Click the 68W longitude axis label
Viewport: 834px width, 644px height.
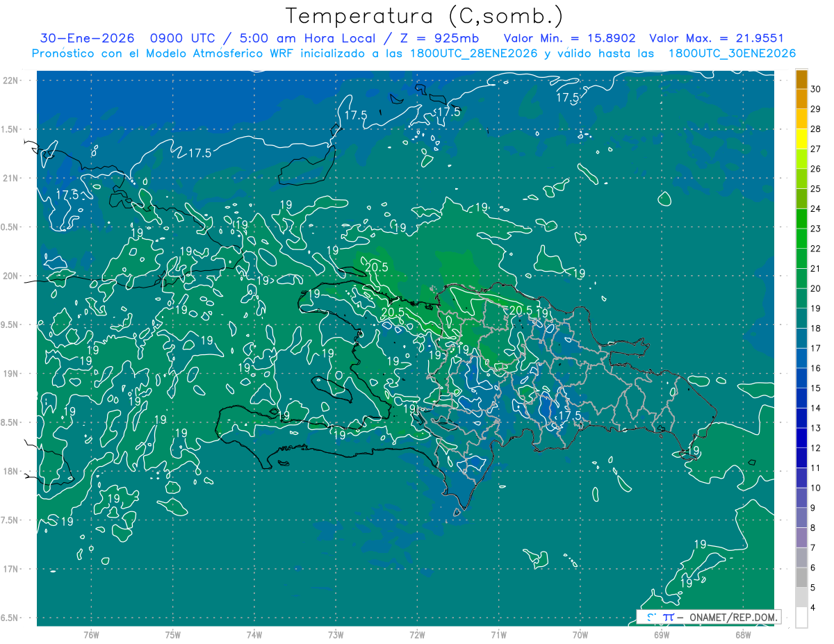coord(742,634)
